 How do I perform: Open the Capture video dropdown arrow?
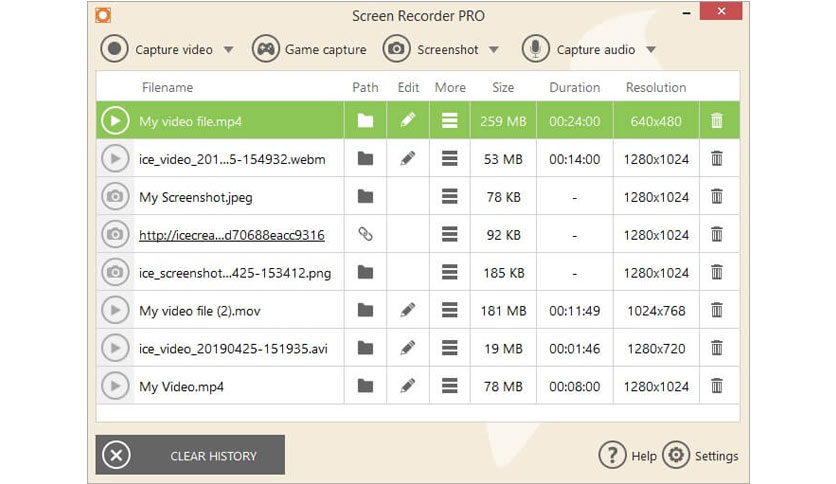(x=229, y=50)
